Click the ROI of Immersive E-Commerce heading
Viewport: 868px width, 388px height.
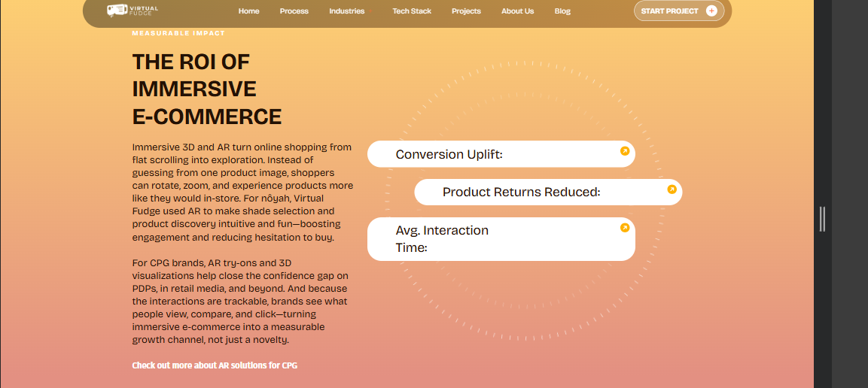207,89
